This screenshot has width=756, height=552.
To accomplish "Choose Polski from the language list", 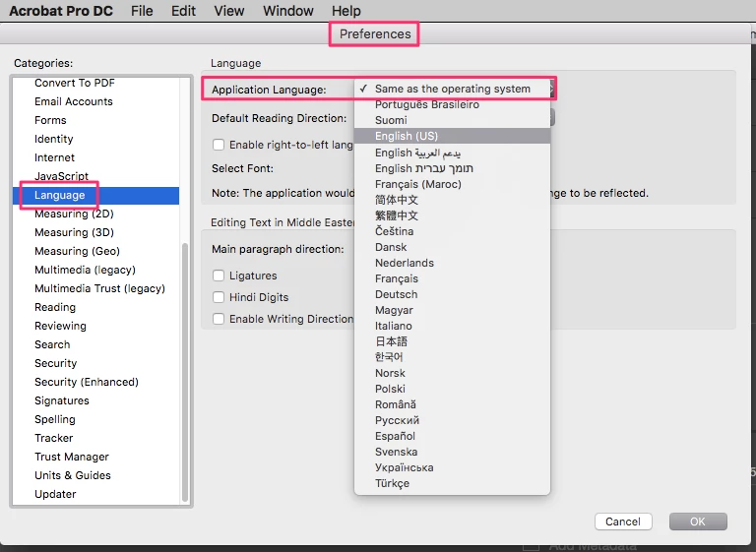I will point(452,389).
